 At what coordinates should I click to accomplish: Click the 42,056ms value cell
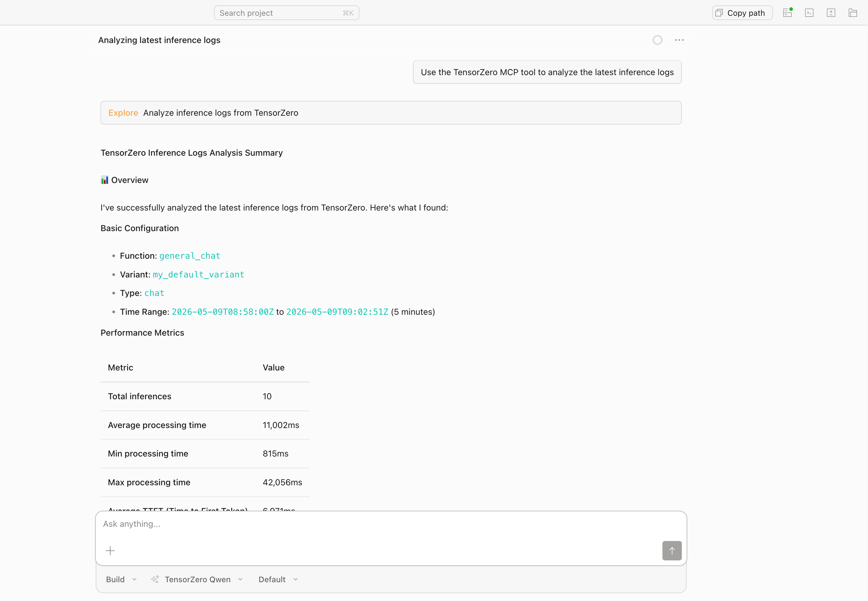click(282, 482)
